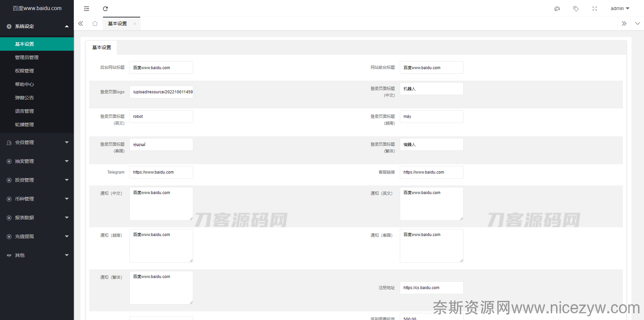Expand the 报表数据 menu arrow
Viewport: 644px width, 320px height.
click(x=67, y=218)
